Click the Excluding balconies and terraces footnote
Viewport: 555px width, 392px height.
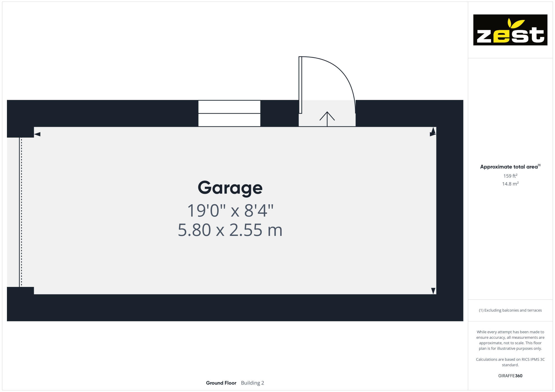click(510, 310)
